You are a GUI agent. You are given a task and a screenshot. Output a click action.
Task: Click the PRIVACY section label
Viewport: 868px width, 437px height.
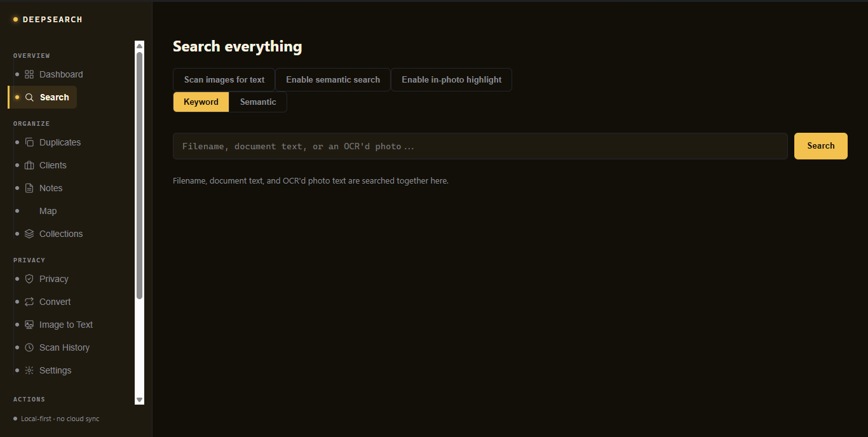point(29,260)
